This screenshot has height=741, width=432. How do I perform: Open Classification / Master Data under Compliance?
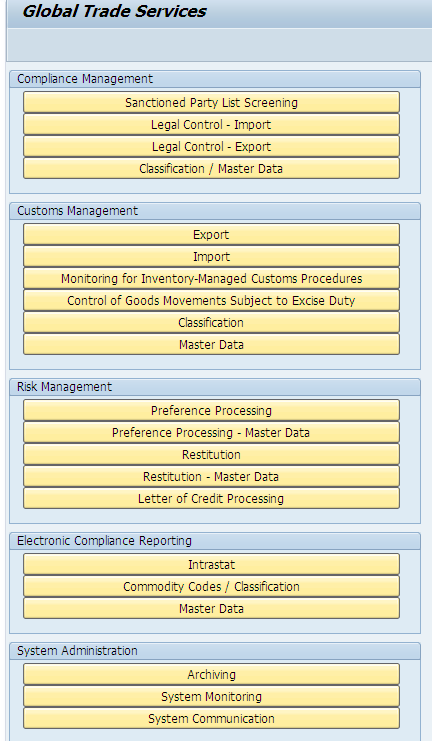click(x=211, y=169)
